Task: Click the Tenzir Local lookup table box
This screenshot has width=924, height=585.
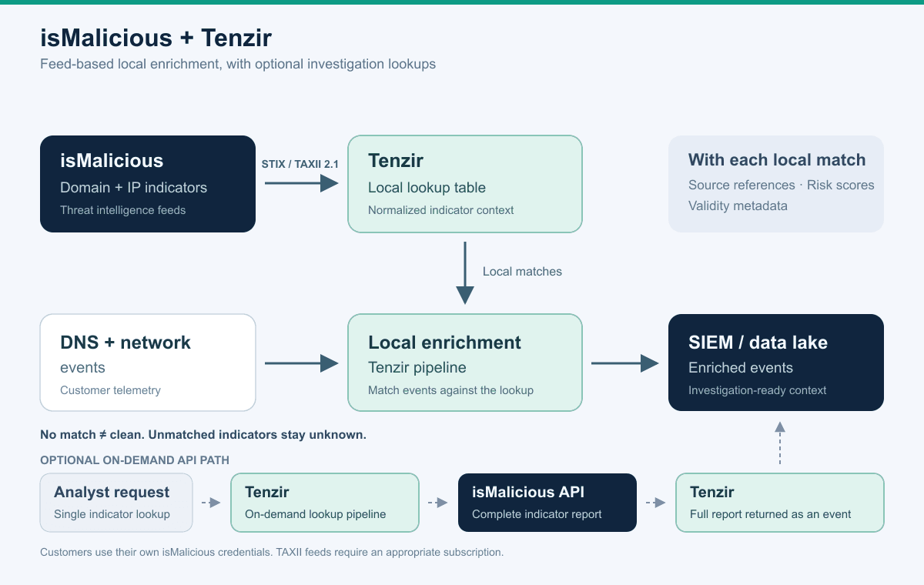Action: (465, 184)
